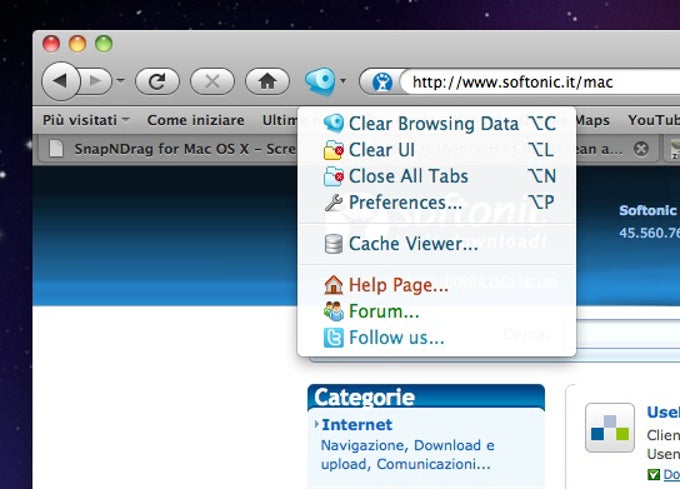This screenshot has width=680, height=489.
Task: Open Preferences... from the menu
Action: 437,202
